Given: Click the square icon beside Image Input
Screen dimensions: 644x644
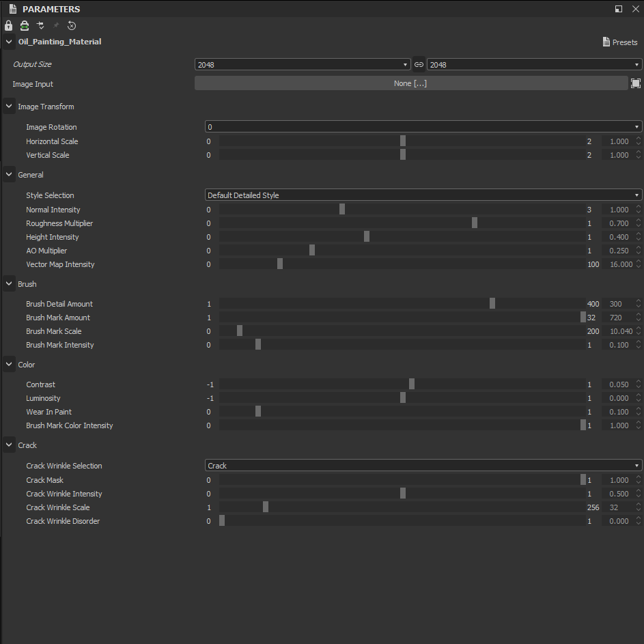Looking at the screenshot, I should (x=635, y=83).
